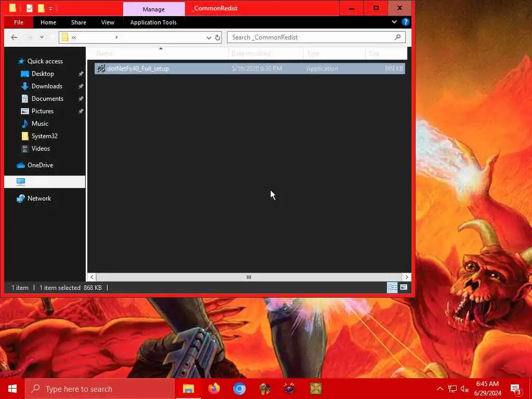Open Explorer help icon

click(x=405, y=22)
